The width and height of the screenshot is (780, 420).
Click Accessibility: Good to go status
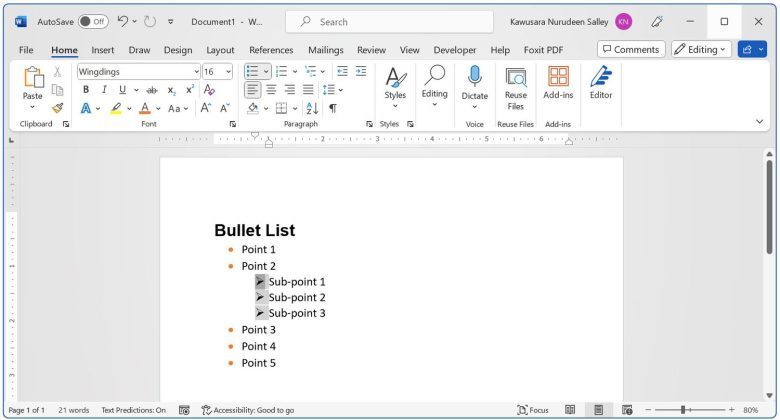tap(247, 410)
